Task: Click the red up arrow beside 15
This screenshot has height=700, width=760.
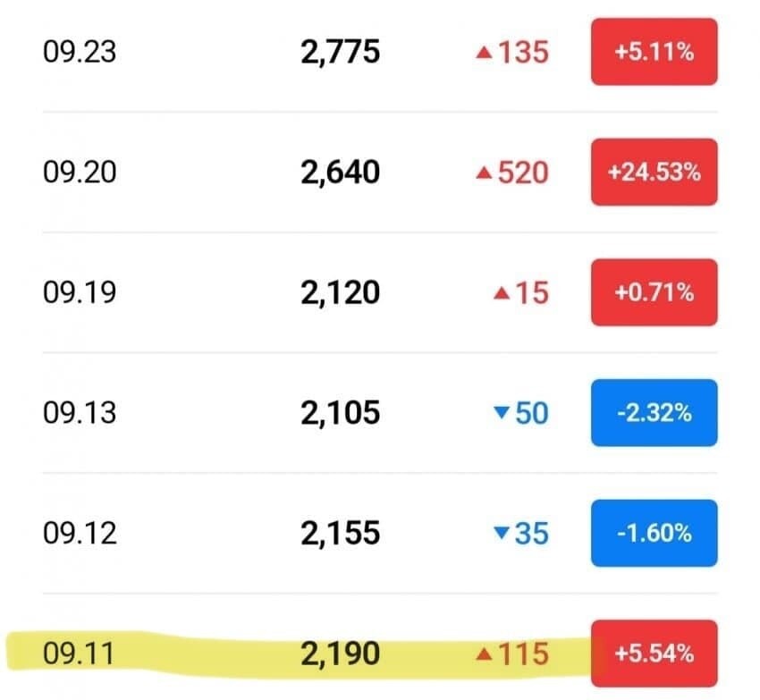Action: click(502, 293)
